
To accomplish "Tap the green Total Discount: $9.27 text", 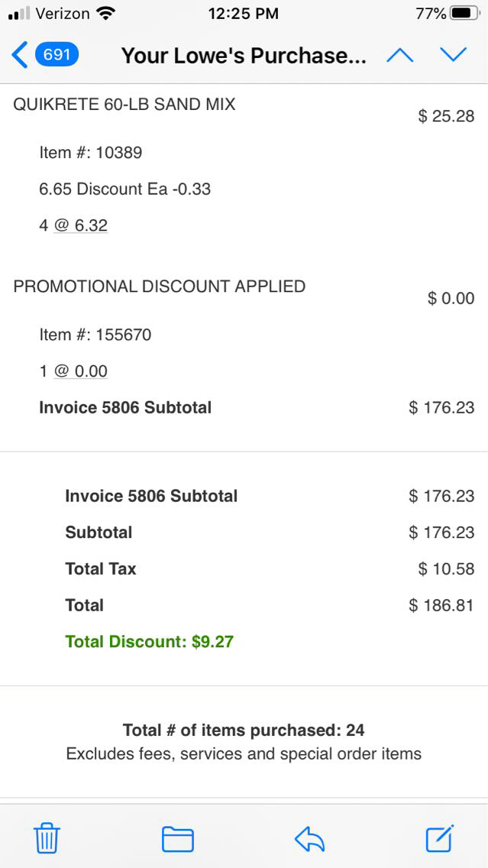I will [150, 642].
